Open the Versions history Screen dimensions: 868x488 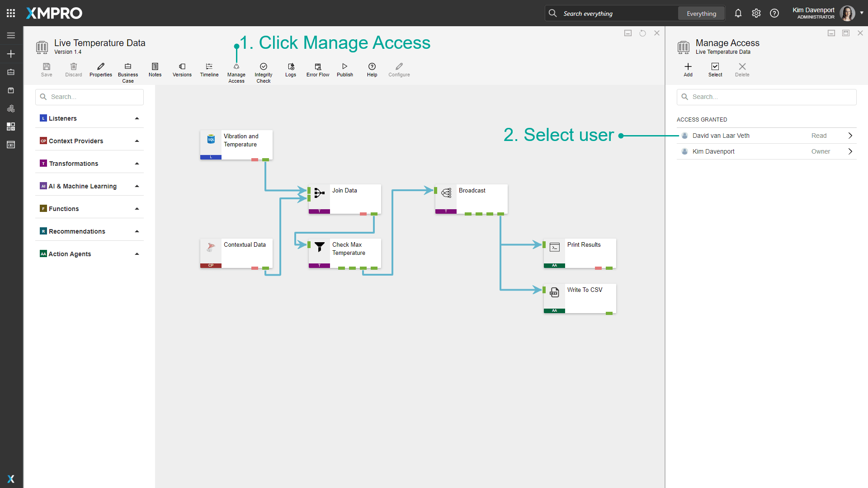pyautogui.click(x=182, y=70)
